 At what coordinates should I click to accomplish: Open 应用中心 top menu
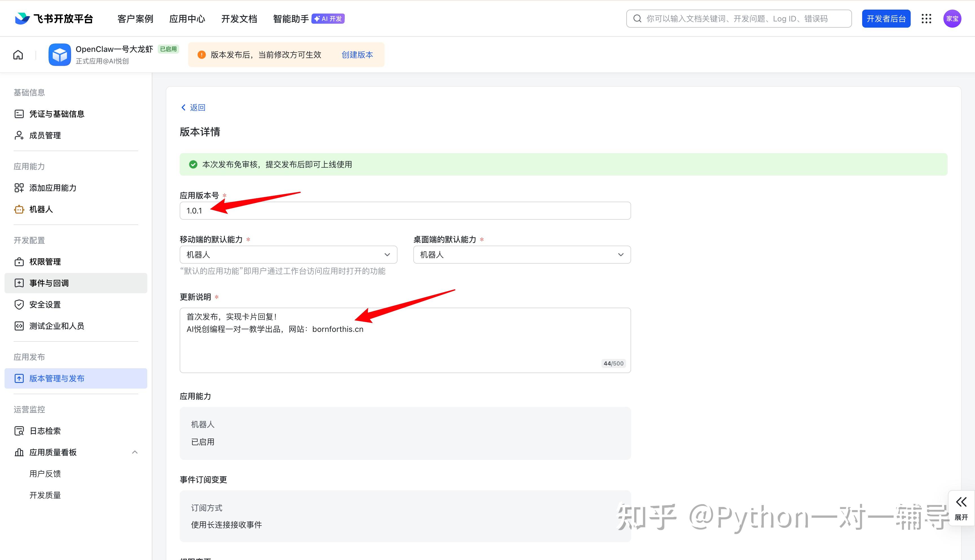coord(187,19)
